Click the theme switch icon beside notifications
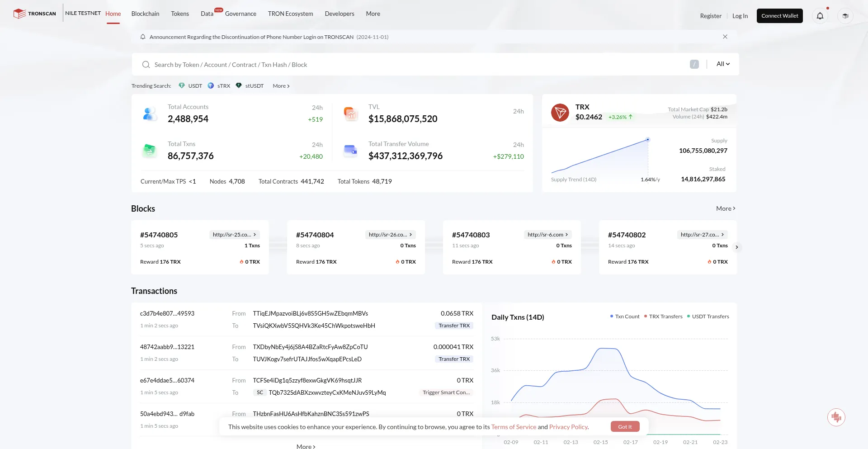 tap(845, 16)
